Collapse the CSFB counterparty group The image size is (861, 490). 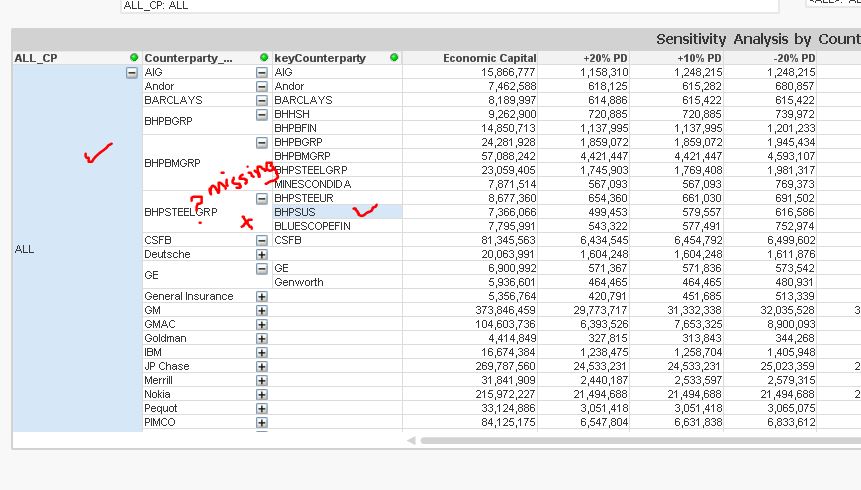tap(262, 241)
